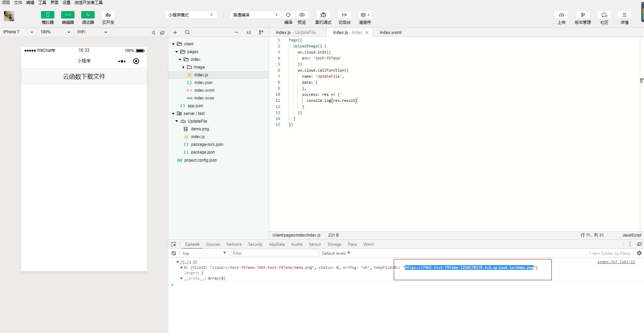
Task: Open cloud development console (云开发)
Action: pos(108,15)
